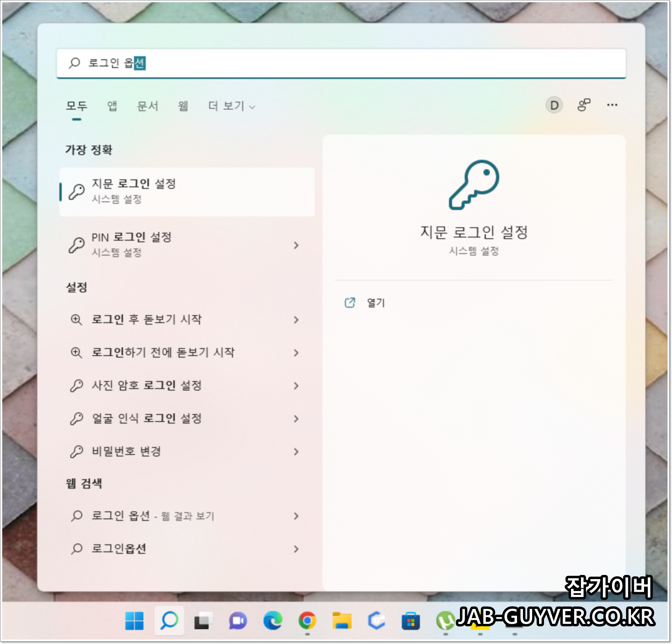Screen dimensions: 672x644
Task: Expand chevron for 얼굴 인식 로그인 설정
Action: point(296,419)
